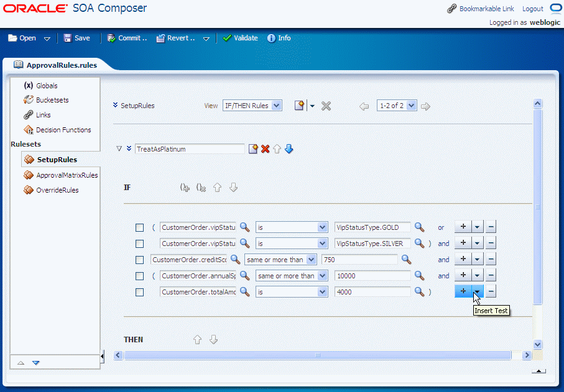Viewport: 564px width, 392px height.
Task: Expand the Revert dropdown arrow
Action: (206, 39)
